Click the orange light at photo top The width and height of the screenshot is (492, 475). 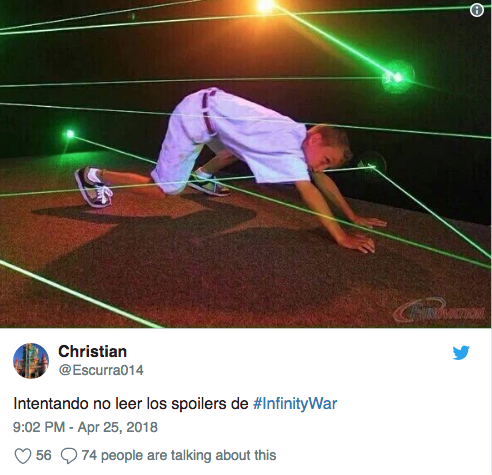click(266, 6)
